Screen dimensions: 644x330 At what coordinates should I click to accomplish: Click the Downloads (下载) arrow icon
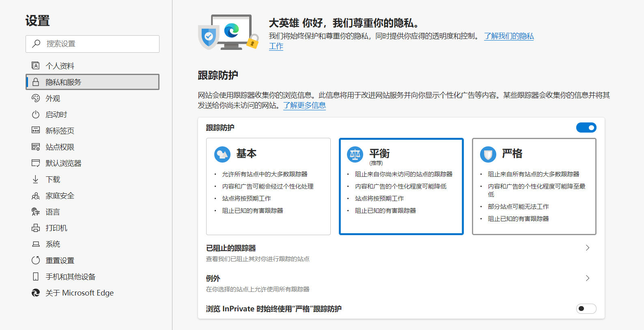coord(36,179)
